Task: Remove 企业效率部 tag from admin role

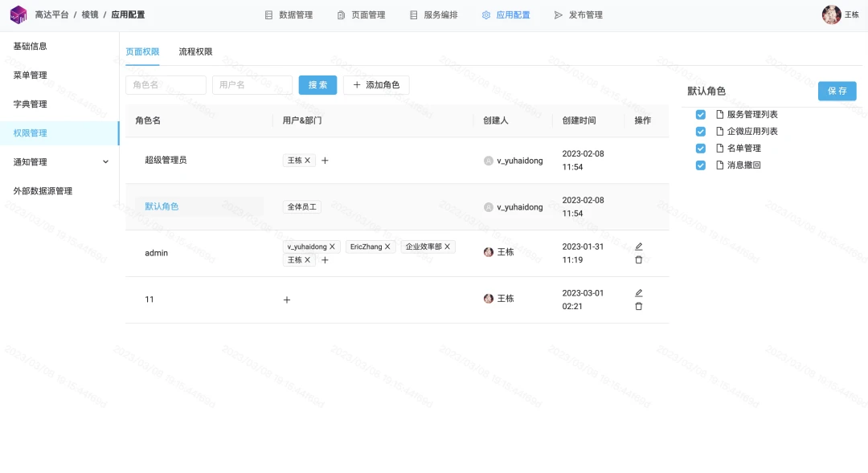Action: tap(448, 247)
